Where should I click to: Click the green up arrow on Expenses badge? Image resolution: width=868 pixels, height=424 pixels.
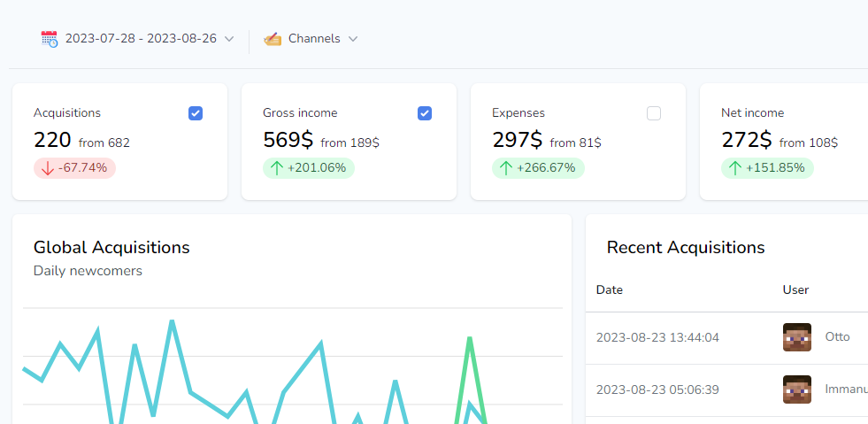pyautogui.click(x=506, y=167)
